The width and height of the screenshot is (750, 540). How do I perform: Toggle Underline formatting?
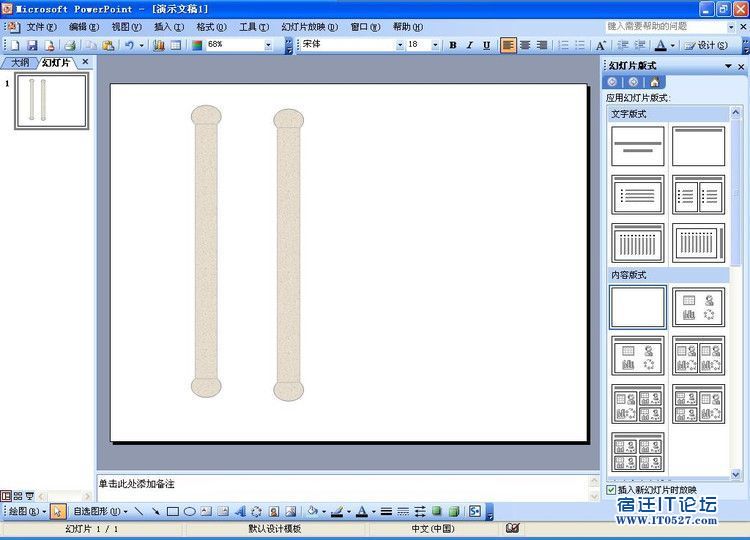[x=486, y=45]
